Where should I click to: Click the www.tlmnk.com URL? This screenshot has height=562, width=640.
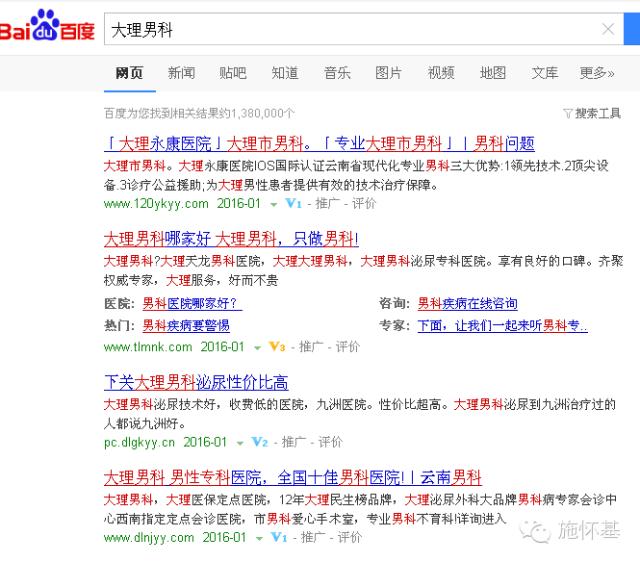tap(148, 347)
